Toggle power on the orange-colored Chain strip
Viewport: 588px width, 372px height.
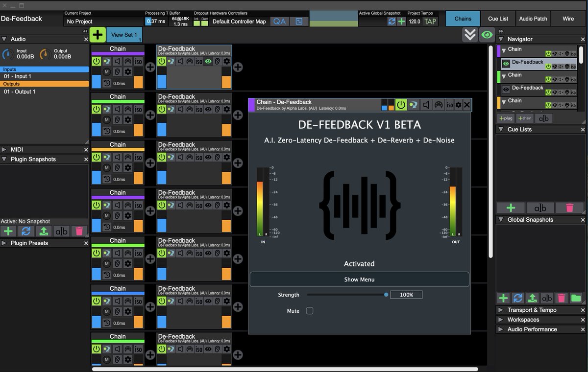pos(96,157)
